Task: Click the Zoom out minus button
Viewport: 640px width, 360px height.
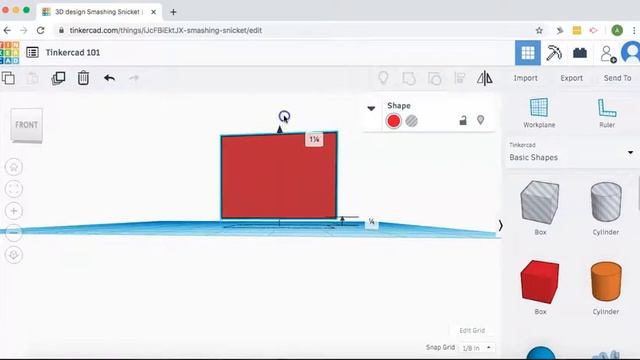Action: click(x=14, y=233)
